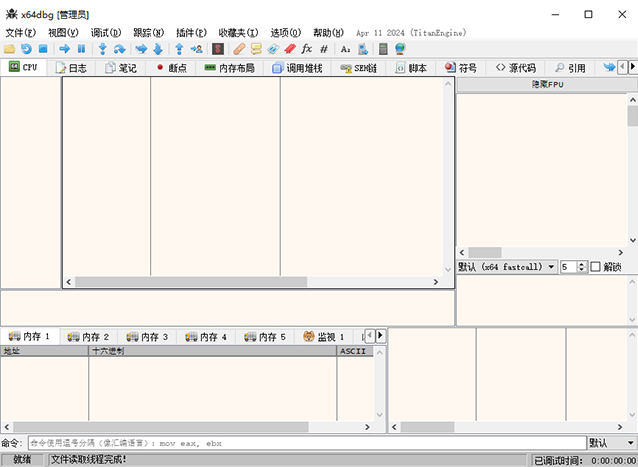The image size is (638, 467).
Task: Stop debugging with the blue square icon
Action: [x=43, y=49]
